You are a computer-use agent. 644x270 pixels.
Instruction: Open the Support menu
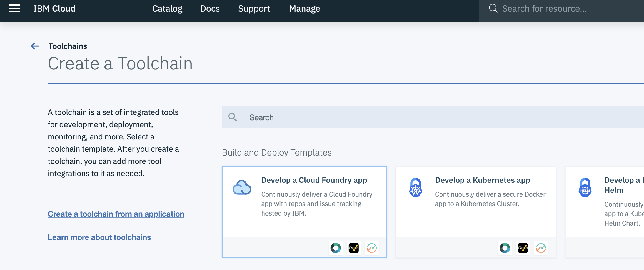tap(254, 9)
